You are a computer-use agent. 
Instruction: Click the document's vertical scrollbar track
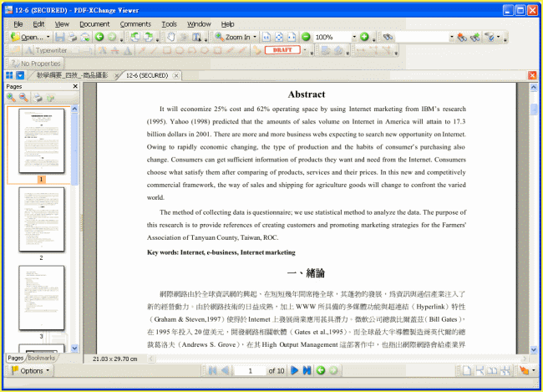click(x=534, y=234)
